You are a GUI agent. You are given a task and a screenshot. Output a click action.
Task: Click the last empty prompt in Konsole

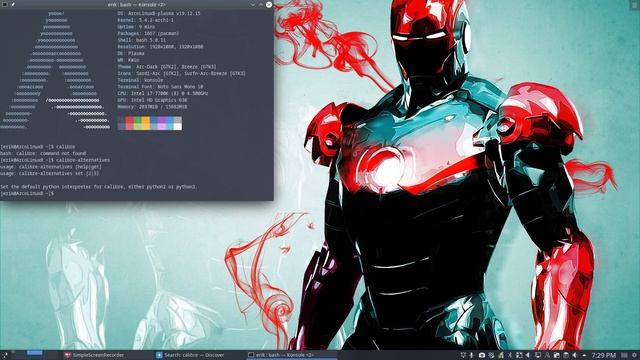(x=28, y=193)
